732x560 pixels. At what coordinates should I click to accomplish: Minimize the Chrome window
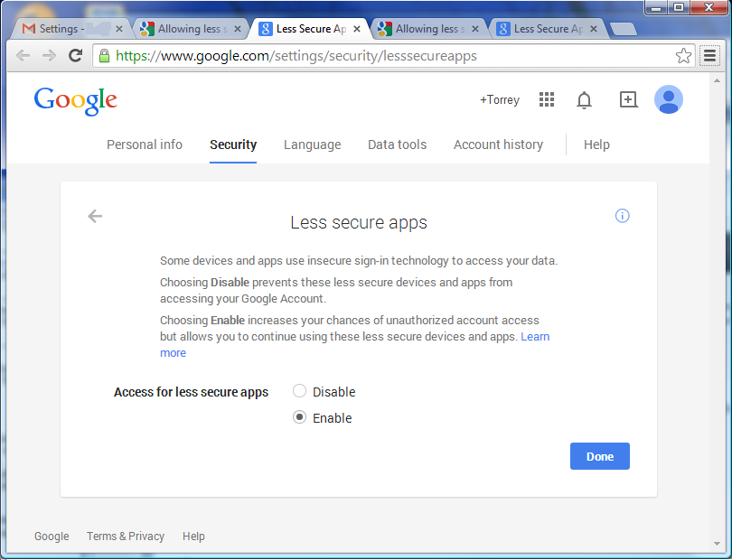click(656, 7)
